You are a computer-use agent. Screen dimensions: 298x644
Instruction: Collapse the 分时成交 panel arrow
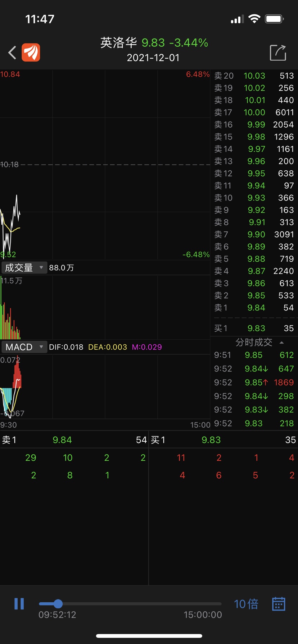pos(281,342)
